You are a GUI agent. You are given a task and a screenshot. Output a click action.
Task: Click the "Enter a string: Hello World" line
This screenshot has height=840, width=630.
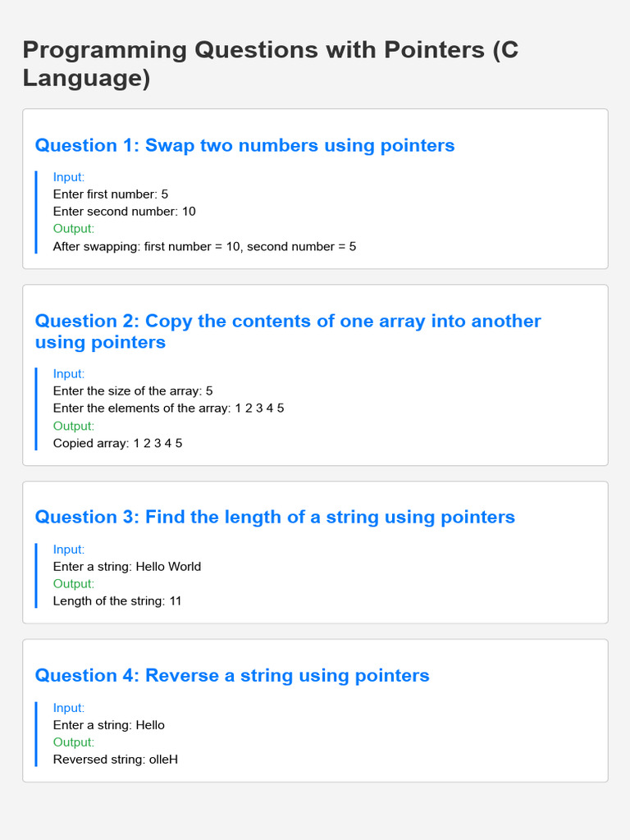coord(126,567)
